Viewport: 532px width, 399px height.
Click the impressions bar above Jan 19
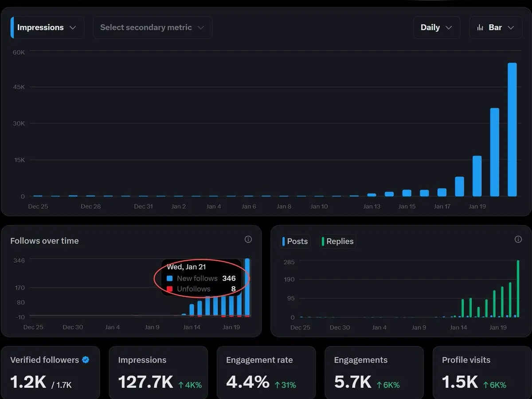[477, 176]
